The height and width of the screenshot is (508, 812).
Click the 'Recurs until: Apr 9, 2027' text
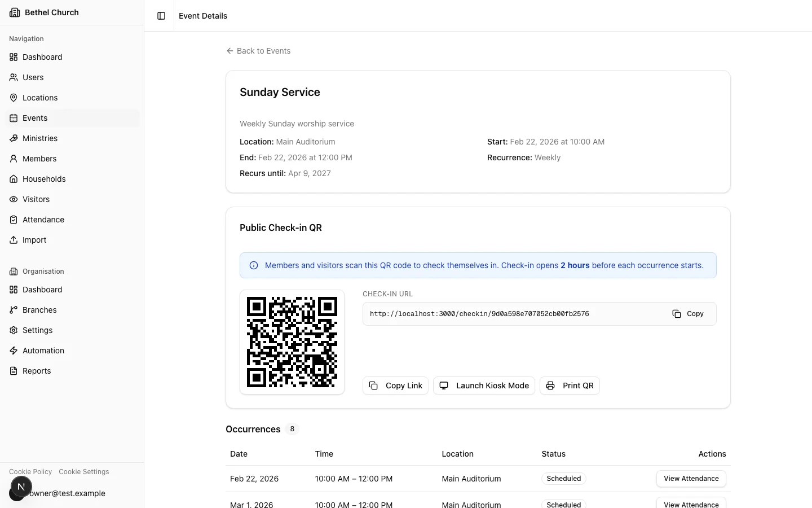click(x=285, y=173)
